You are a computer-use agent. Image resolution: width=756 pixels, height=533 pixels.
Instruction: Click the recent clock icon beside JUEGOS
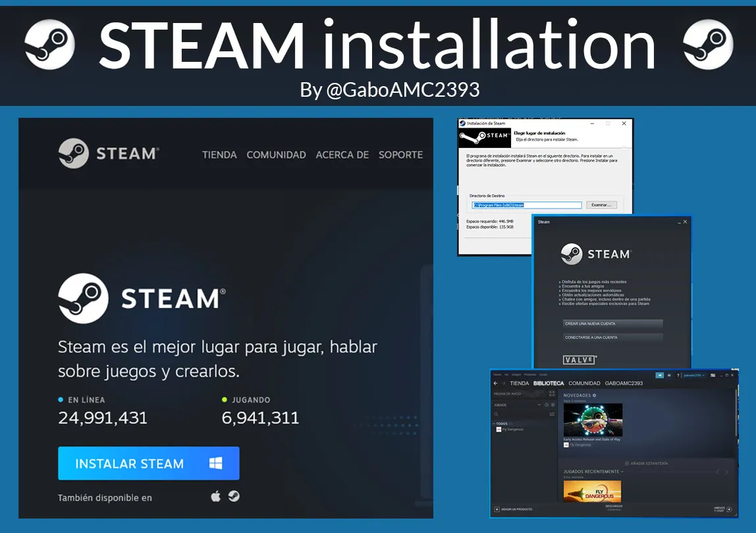547,405
